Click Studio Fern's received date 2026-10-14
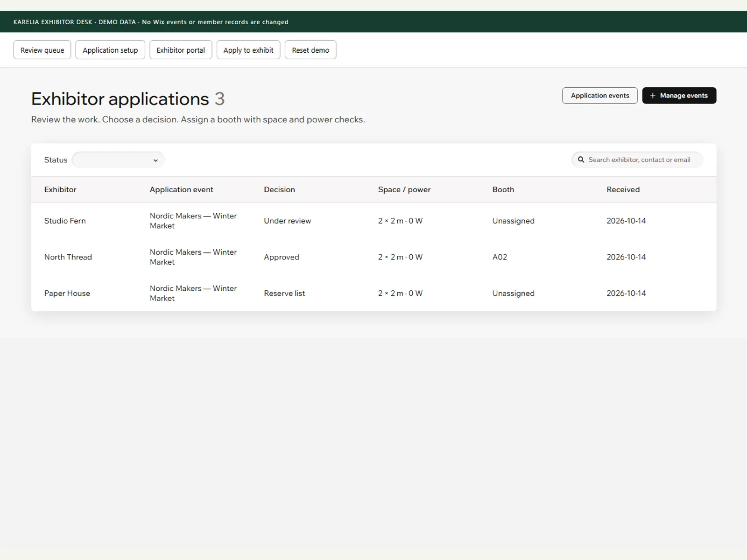The height and width of the screenshot is (560, 747). pyautogui.click(x=626, y=221)
